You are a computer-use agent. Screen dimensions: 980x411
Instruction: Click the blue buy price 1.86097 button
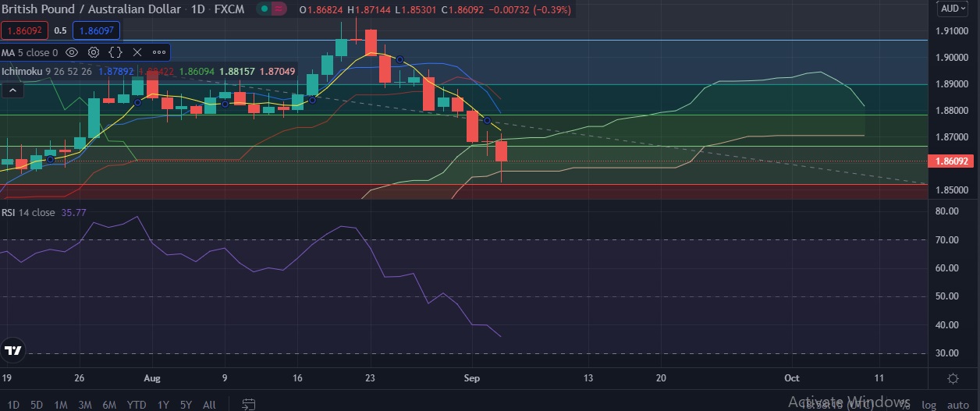(96, 30)
